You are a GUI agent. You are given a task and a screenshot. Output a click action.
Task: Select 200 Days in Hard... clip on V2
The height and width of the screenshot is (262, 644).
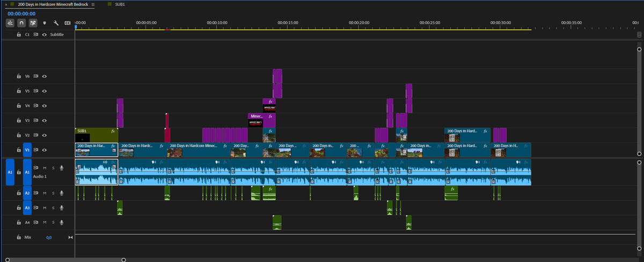point(467,135)
